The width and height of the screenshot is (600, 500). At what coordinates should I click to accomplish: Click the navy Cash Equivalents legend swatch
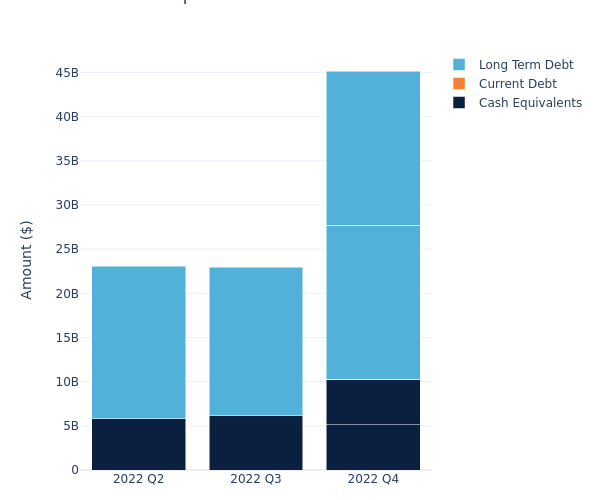click(459, 103)
